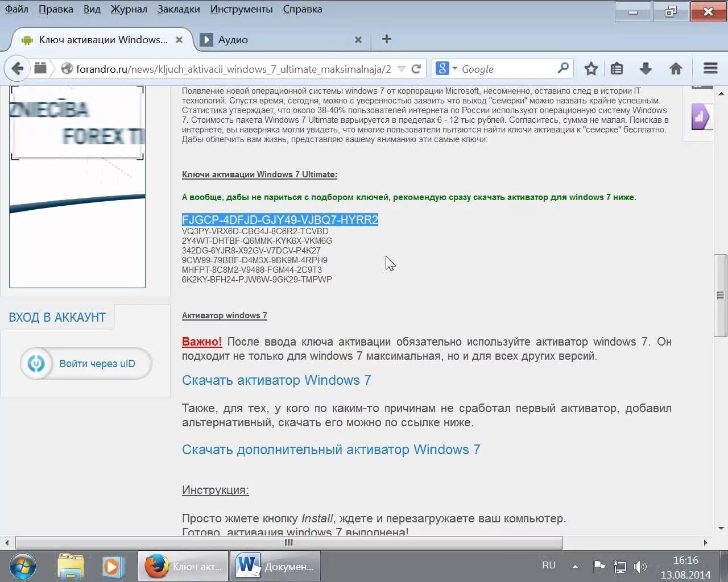The width and height of the screenshot is (728, 582).
Task: Open the Windows Start button
Action: point(23,566)
